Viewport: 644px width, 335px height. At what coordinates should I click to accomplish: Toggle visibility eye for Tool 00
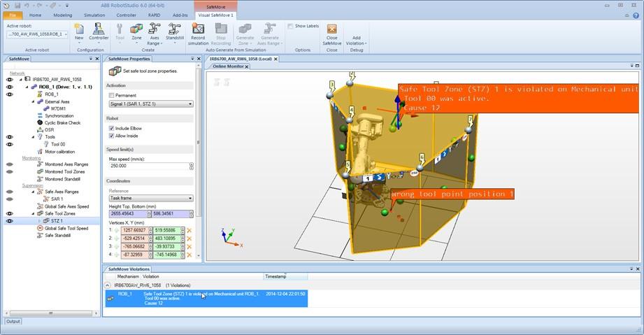click(x=10, y=144)
